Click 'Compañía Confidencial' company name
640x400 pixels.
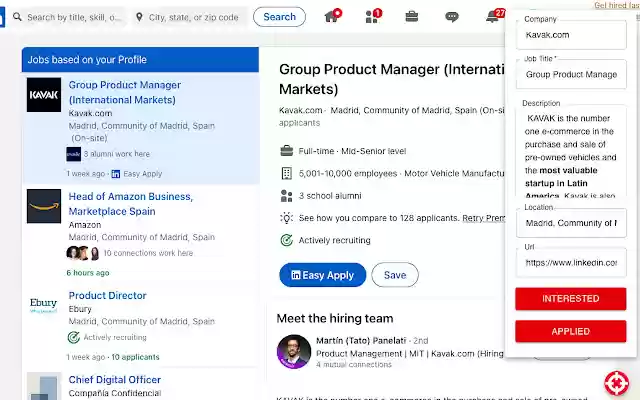pyautogui.click(x=115, y=393)
